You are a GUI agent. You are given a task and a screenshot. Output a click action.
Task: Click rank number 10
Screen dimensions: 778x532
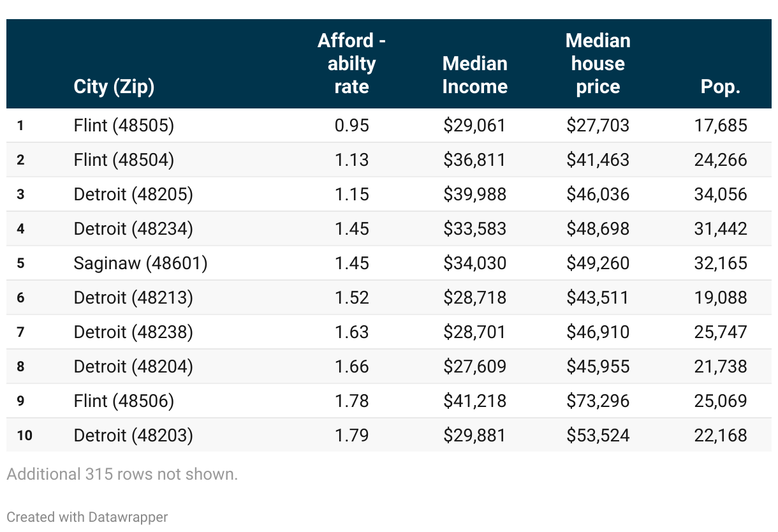25,435
